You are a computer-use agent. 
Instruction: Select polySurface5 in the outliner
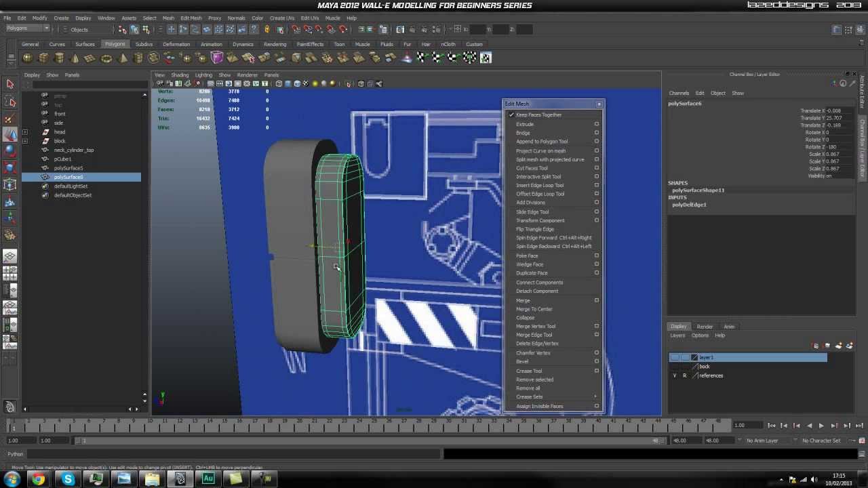click(68, 168)
